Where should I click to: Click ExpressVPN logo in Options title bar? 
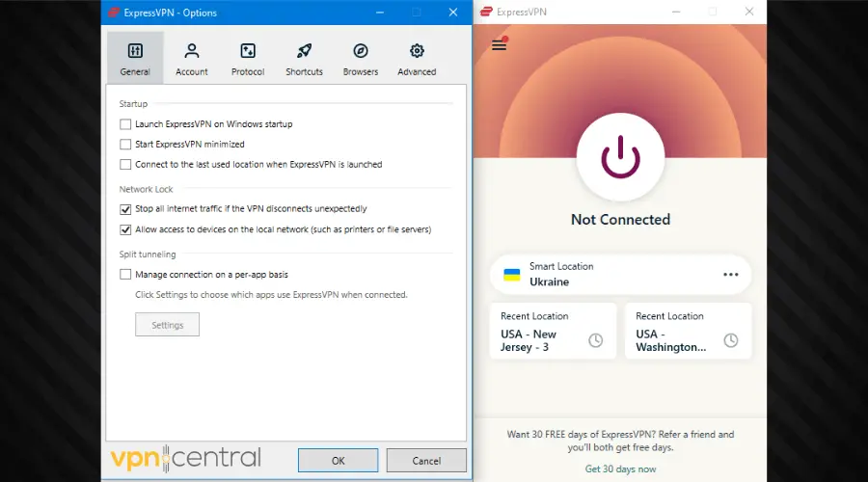pyautogui.click(x=114, y=13)
